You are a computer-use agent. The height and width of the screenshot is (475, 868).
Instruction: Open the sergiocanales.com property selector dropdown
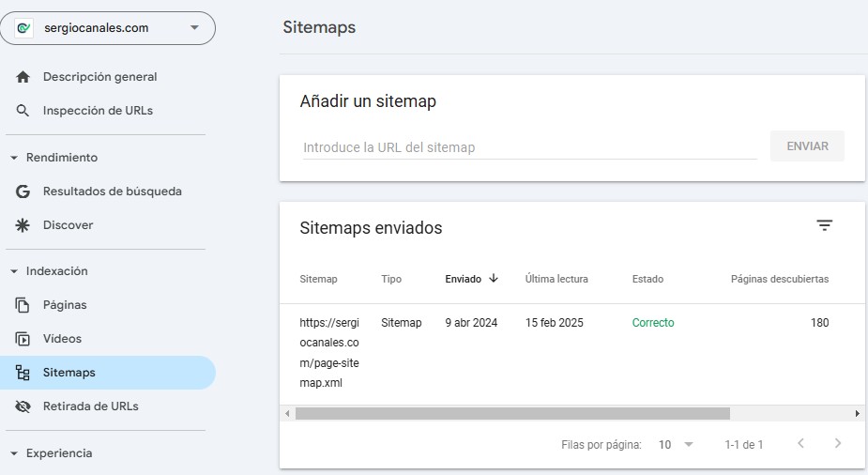[x=108, y=28]
